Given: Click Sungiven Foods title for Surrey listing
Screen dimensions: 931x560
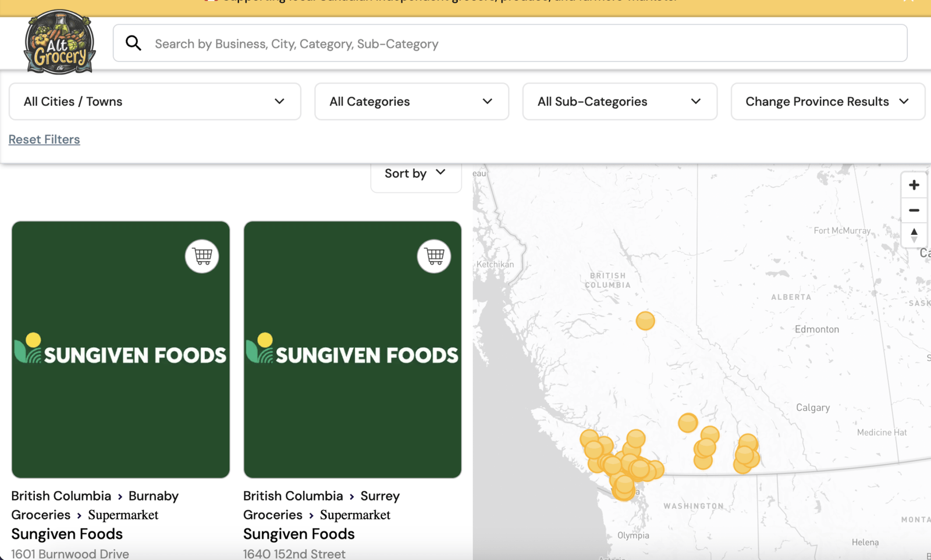Looking at the screenshot, I should point(299,534).
